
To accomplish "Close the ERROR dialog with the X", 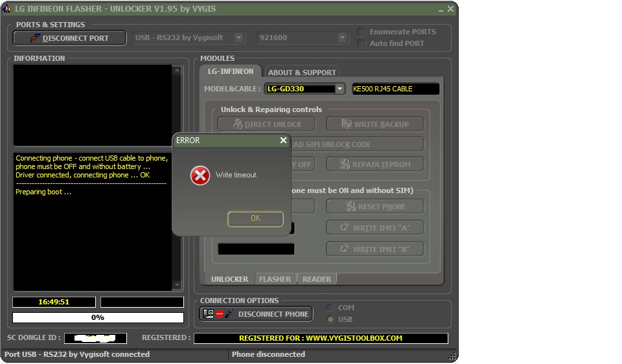I will point(283,141).
